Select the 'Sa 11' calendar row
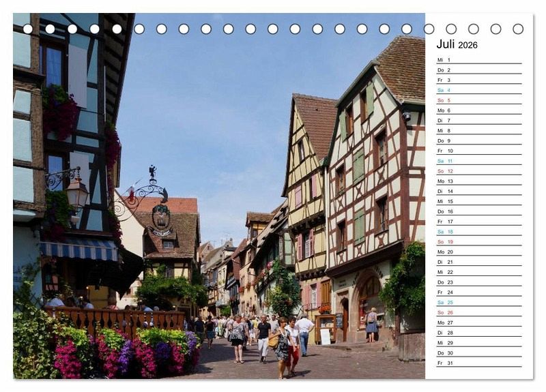This screenshot has height=392, width=546. coord(479,161)
